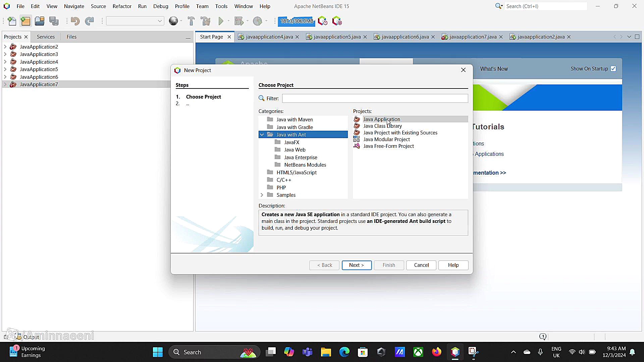The height and width of the screenshot is (362, 644).
Task: Open Xbox app from the taskbar
Action: click(418, 352)
